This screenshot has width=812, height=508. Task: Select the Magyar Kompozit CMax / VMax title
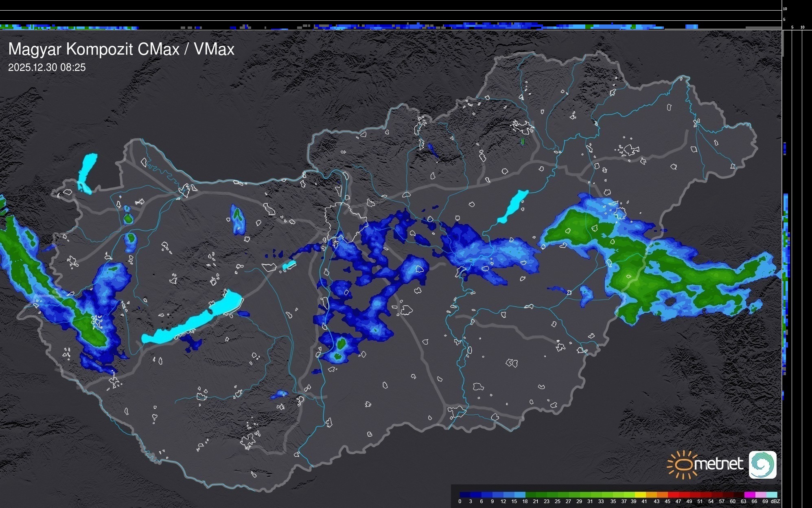click(x=121, y=49)
